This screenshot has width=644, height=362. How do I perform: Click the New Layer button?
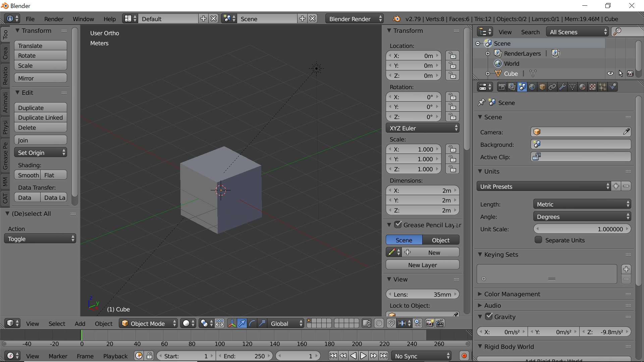click(x=422, y=265)
